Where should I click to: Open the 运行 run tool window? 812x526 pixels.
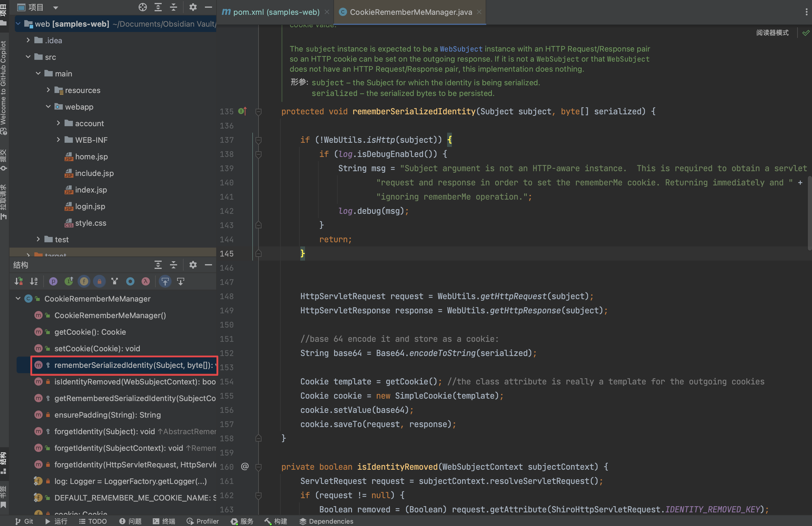point(56,521)
